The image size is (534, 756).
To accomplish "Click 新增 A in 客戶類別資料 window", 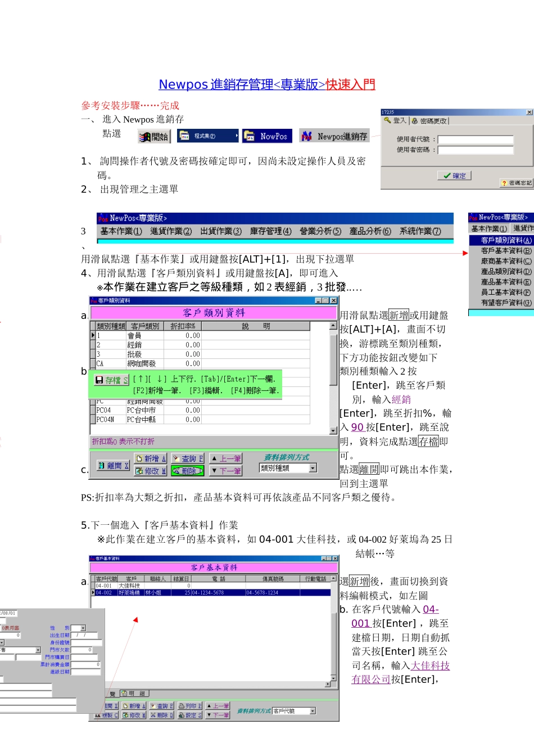I will pyautogui.click(x=151, y=458).
